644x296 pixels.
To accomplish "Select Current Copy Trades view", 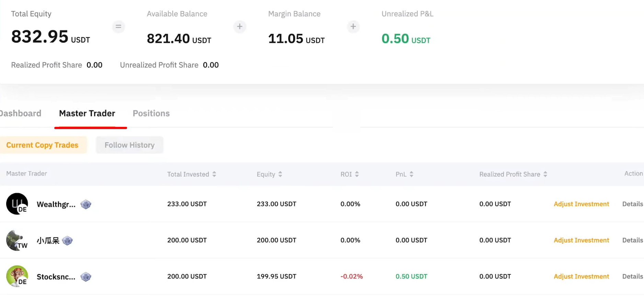I will [x=42, y=145].
